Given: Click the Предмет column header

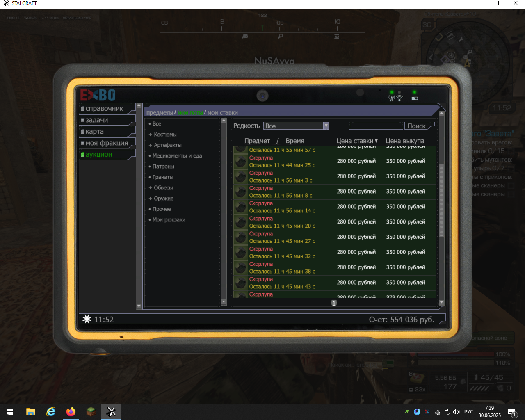Looking at the screenshot, I should (257, 141).
